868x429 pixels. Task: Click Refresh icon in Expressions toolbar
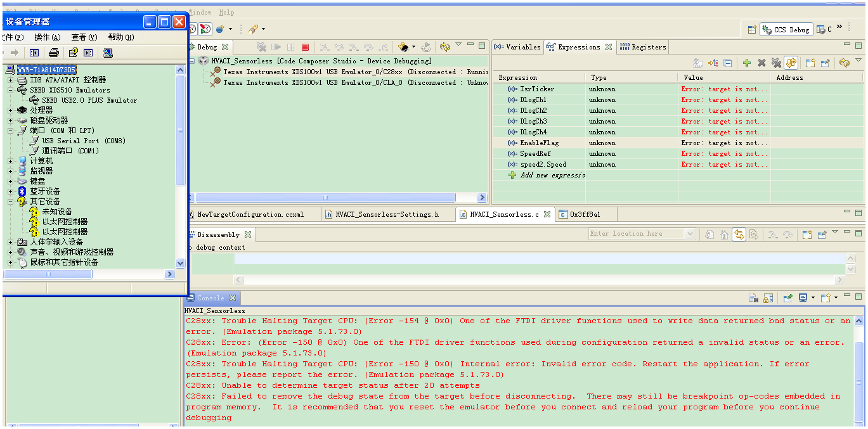(x=844, y=63)
